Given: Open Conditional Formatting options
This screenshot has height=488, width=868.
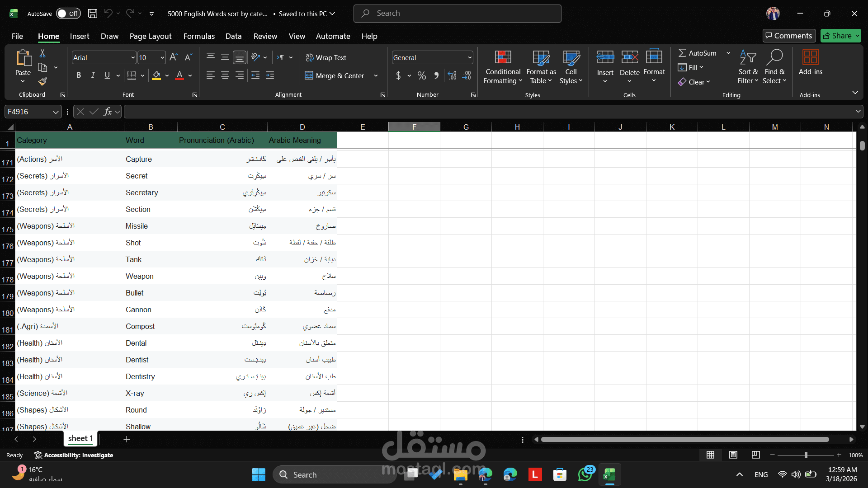Looking at the screenshot, I should (503, 66).
